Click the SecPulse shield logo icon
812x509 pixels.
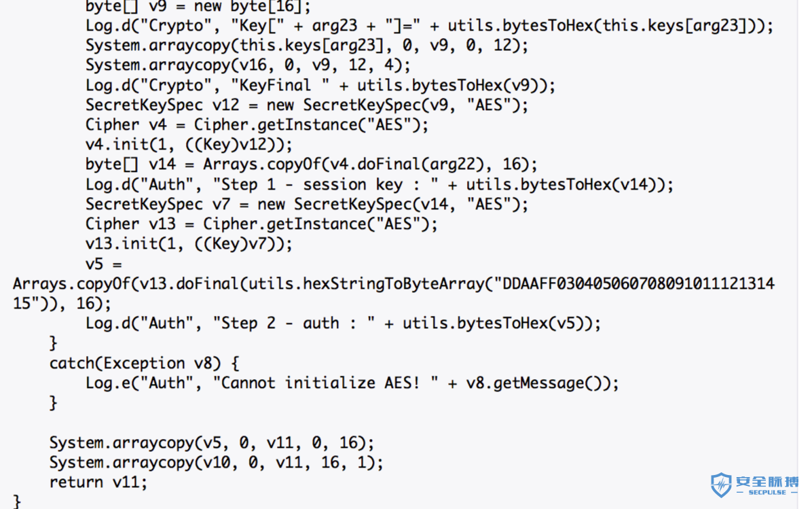721,485
